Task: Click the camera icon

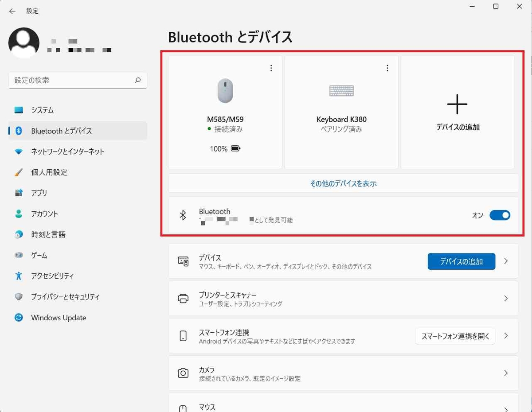Action: [183, 373]
